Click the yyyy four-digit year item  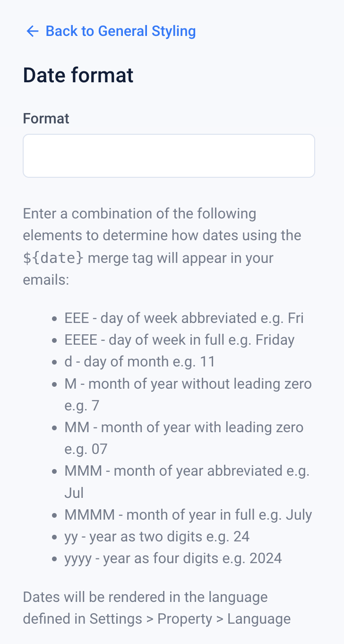(x=173, y=558)
